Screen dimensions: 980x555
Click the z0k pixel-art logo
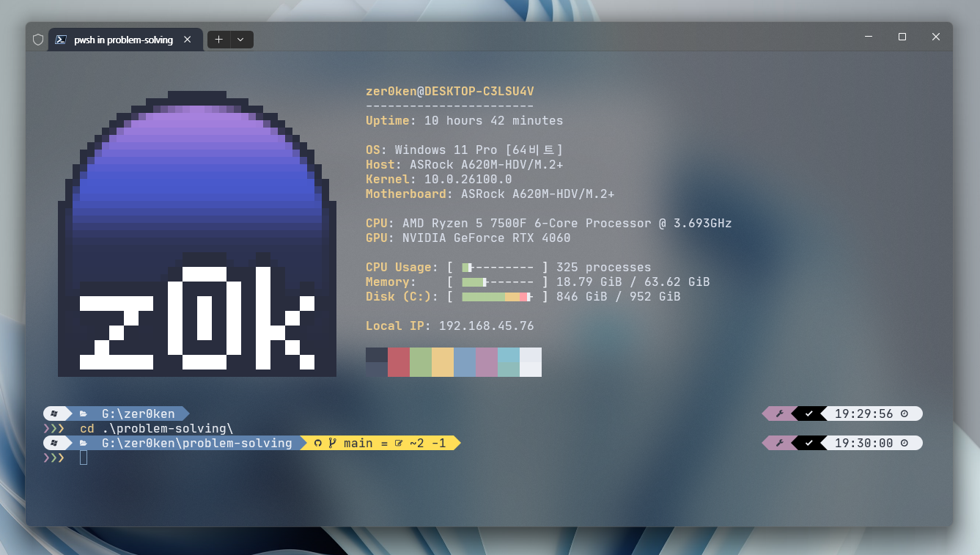point(197,234)
